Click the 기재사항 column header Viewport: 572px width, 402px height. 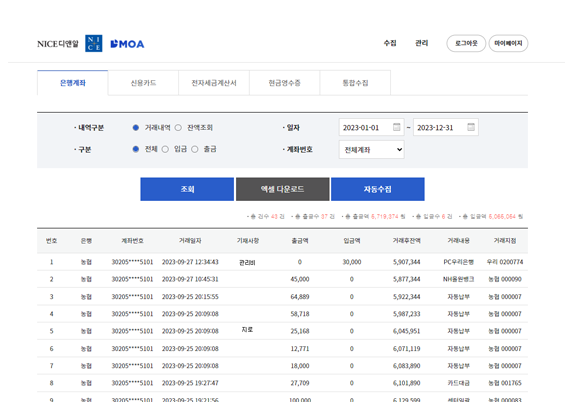(248, 241)
